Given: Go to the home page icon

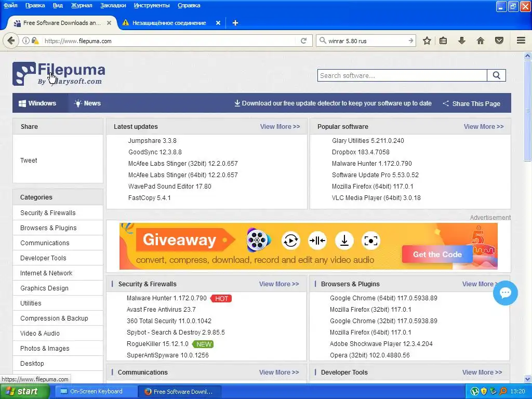Looking at the screenshot, I should (481, 41).
